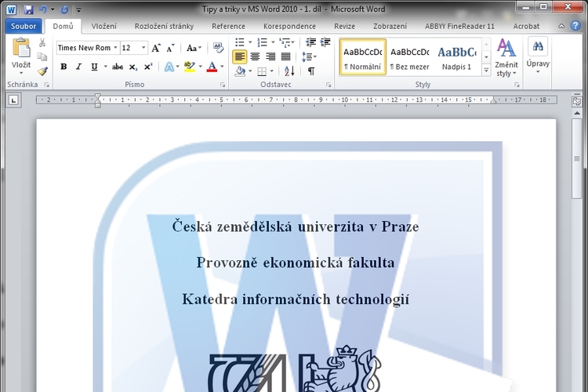Open the Vložení ribbon tab
This screenshot has height=392, width=588.
click(x=103, y=26)
